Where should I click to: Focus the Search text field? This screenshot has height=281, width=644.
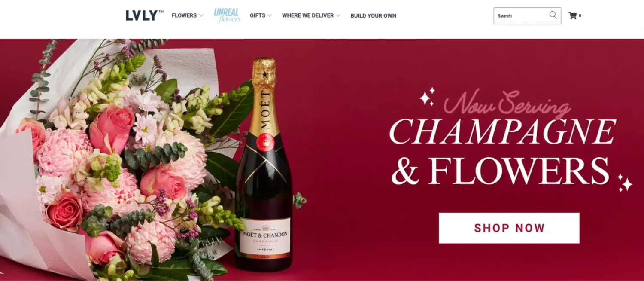(x=522, y=15)
